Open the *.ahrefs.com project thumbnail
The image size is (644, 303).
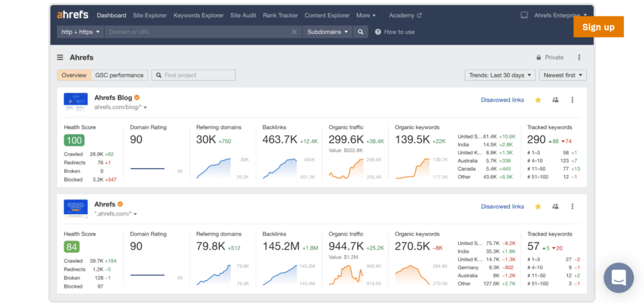coord(75,208)
